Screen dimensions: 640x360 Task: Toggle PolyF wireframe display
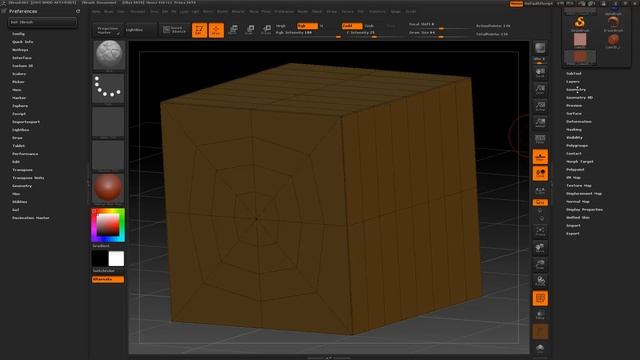[540, 298]
